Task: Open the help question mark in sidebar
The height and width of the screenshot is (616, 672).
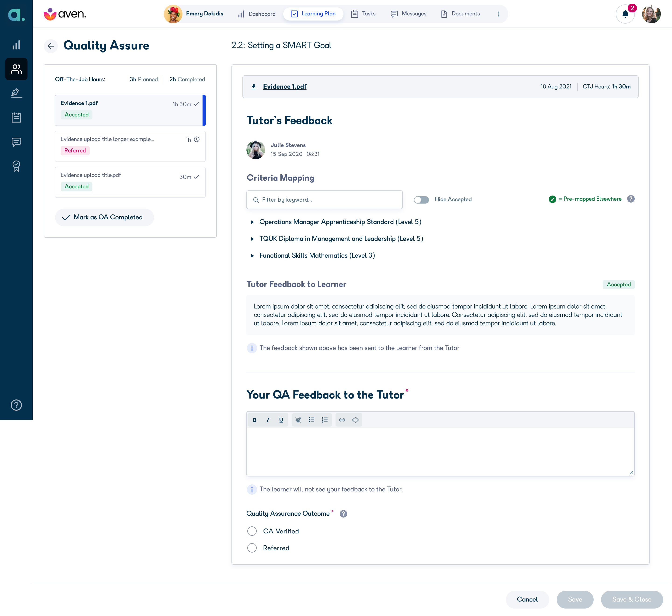Action: [x=16, y=405]
